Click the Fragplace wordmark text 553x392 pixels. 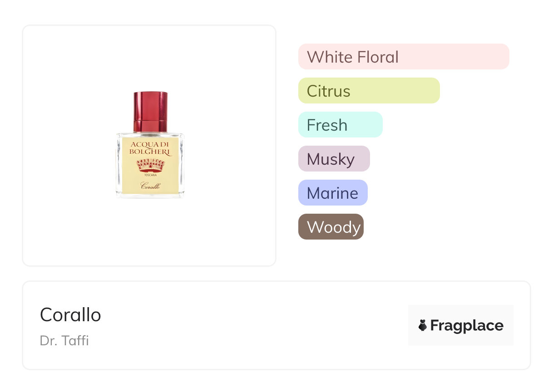click(467, 325)
